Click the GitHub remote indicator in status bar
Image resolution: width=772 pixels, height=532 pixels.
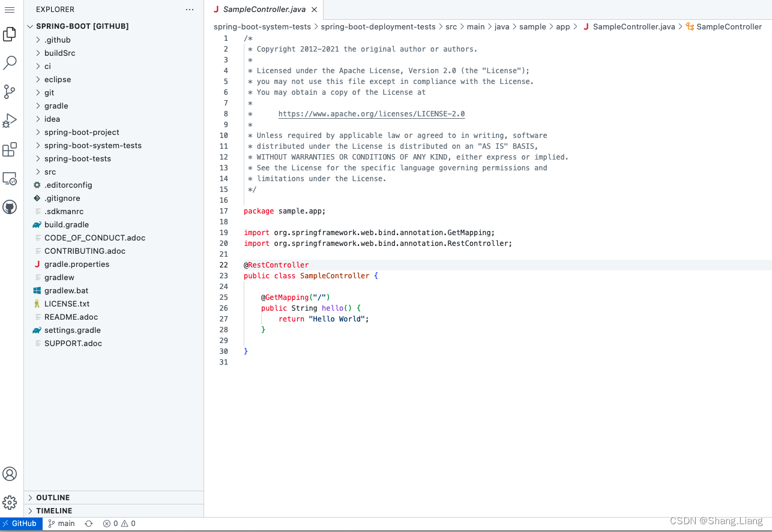point(20,523)
